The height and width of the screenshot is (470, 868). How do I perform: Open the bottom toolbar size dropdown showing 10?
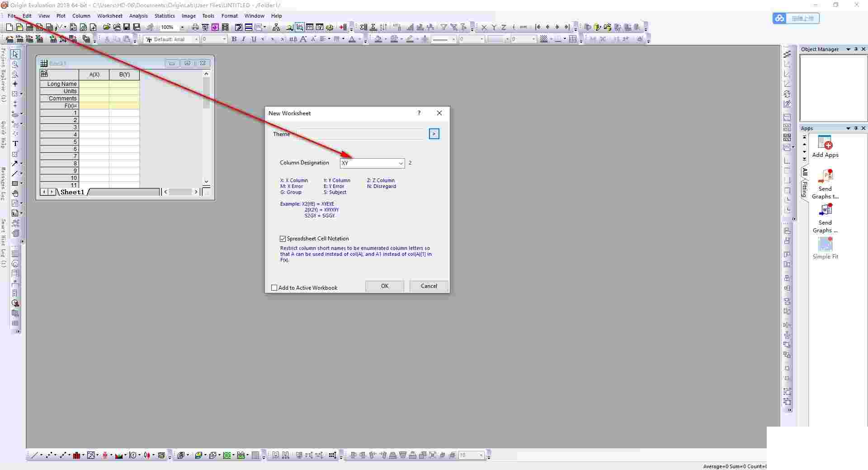click(x=481, y=455)
